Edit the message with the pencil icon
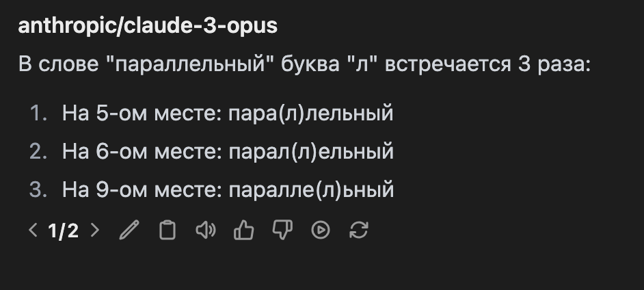Image resolution: width=644 pixels, height=290 pixels. coord(129,230)
